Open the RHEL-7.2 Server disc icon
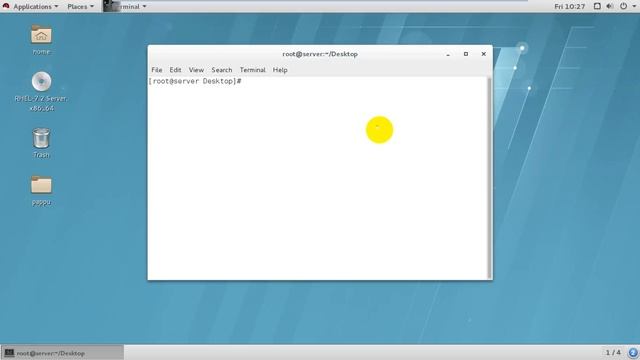 point(41,82)
